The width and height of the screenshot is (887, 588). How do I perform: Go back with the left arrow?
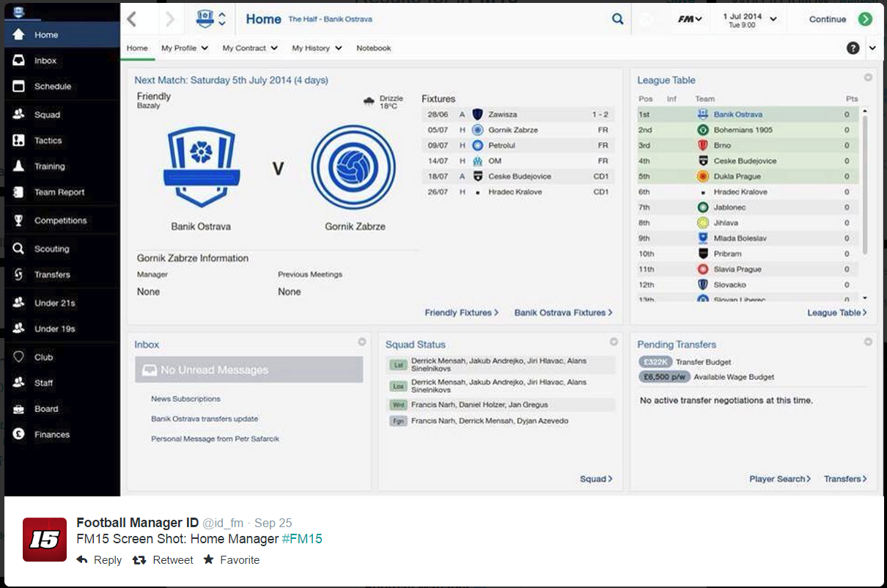point(132,19)
